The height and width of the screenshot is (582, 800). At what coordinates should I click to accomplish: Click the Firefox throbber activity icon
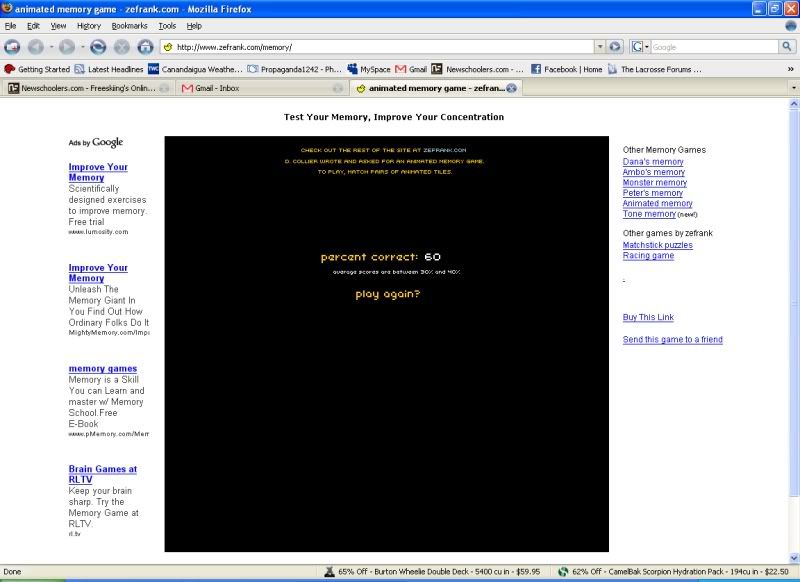point(791,26)
